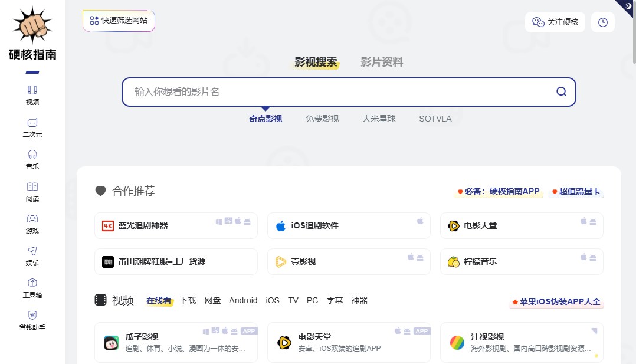Select 免费影视 search source
This screenshot has height=364, width=636.
click(322, 119)
